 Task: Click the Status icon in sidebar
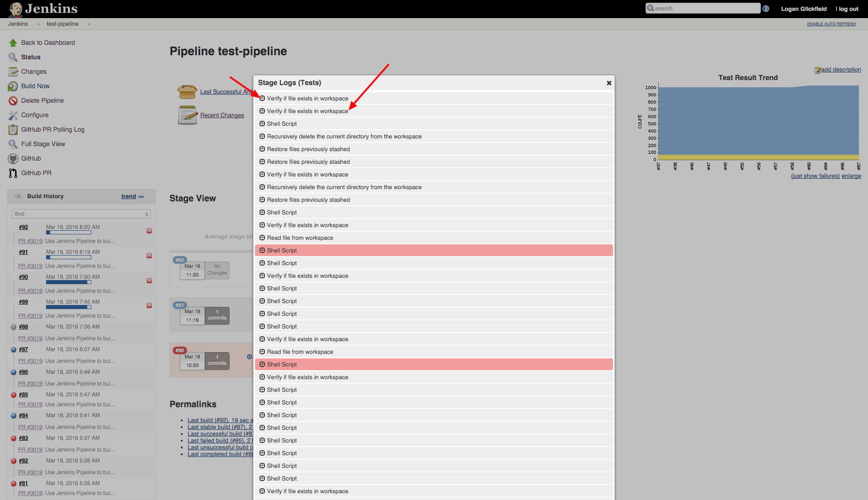(12, 57)
